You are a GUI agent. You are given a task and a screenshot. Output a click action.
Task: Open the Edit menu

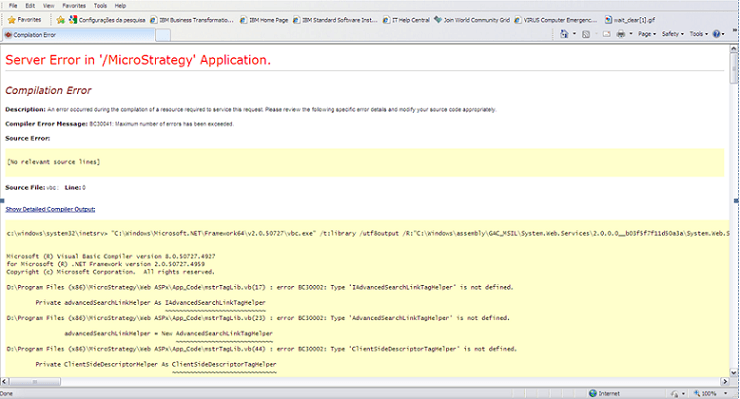[x=30, y=6]
